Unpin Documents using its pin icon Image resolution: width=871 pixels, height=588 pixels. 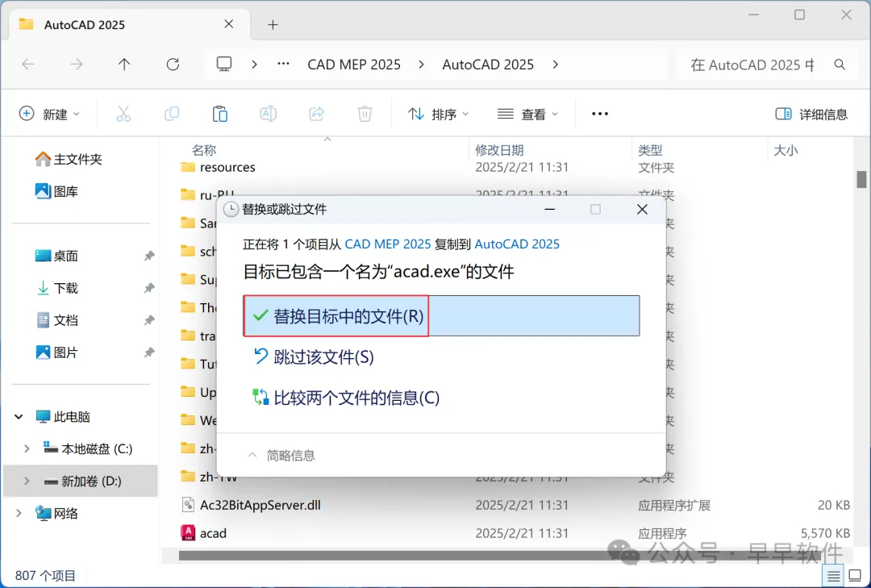149,320
